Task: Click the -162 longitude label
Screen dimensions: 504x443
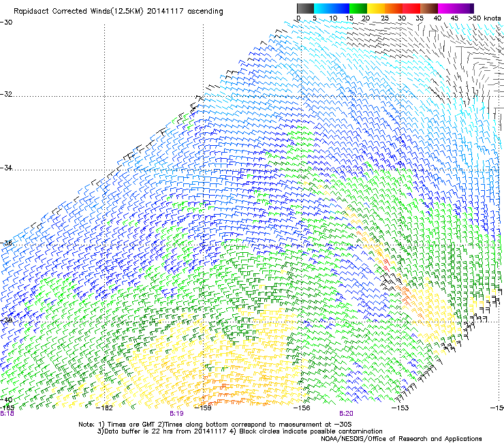Action: pos(104,408)
